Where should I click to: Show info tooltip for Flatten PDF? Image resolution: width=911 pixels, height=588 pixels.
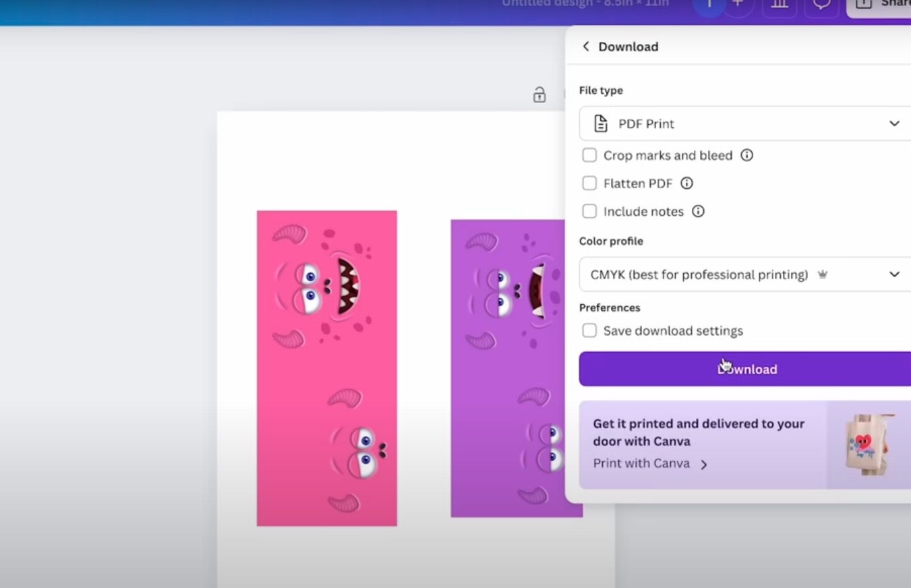[x=686, y=183]
